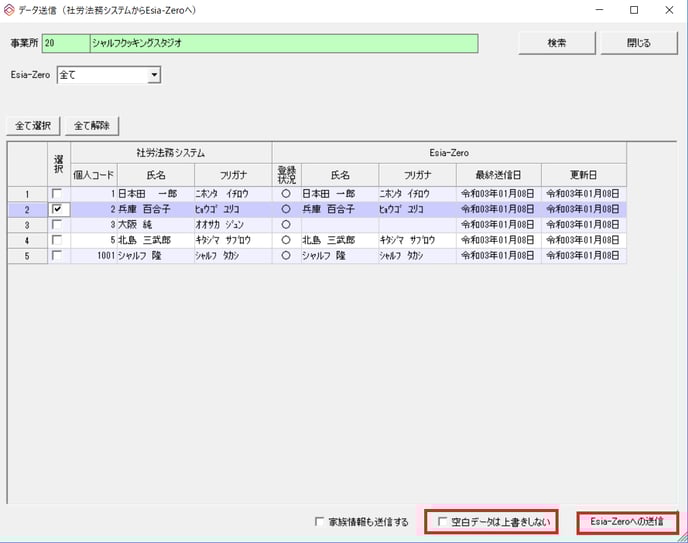Click the Esia-Zero group header
The height and width of the screenshot is (543, 688).
pyautogui.click(x=449, y=153)
